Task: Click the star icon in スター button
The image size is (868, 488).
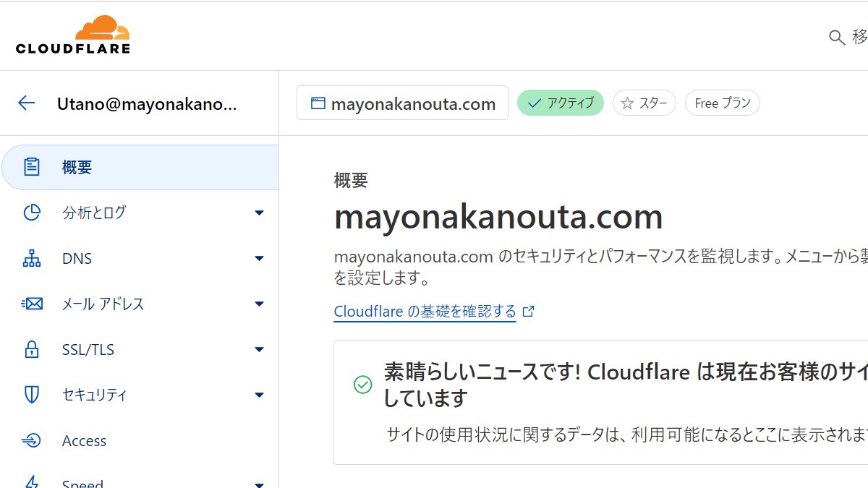Action: click(x=627, y=103)
